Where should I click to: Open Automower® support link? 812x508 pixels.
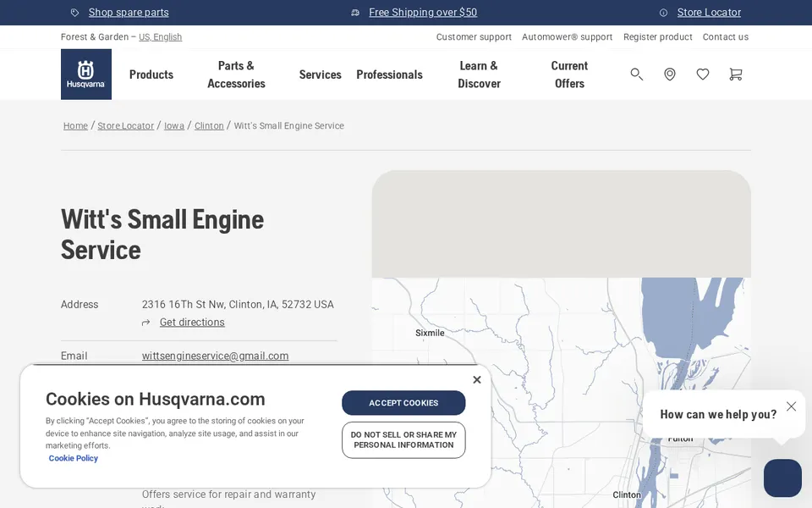click(x=567, y=36)
